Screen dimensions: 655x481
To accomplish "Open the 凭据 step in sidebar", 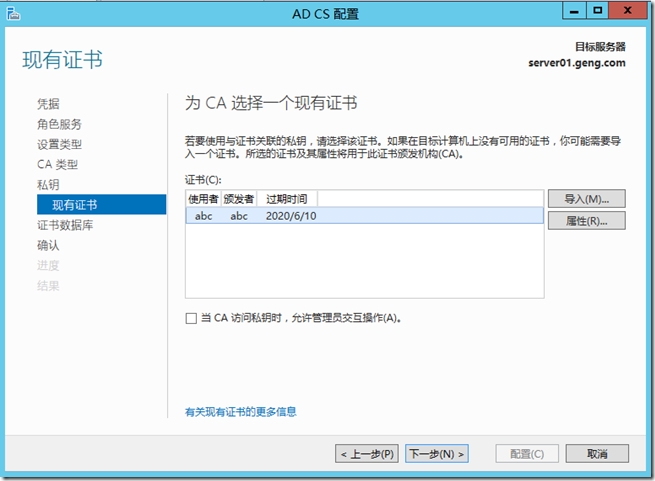I will pos(48,104).
